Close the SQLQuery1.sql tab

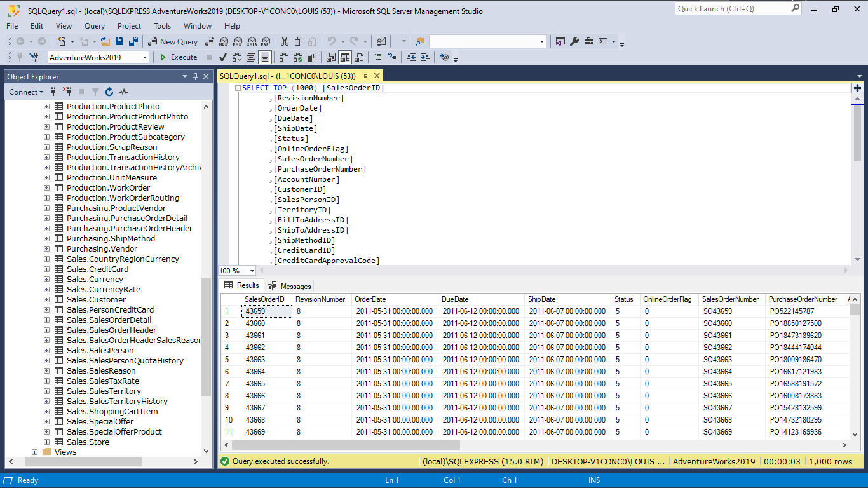click(x=377, y=76)
